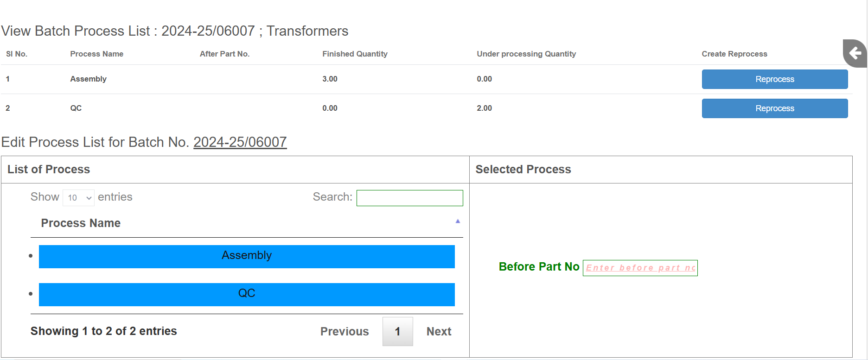868x360 pixels.
Task: Click the After Part No. column header
Action: pyautogui.click(x=224, y=54)
